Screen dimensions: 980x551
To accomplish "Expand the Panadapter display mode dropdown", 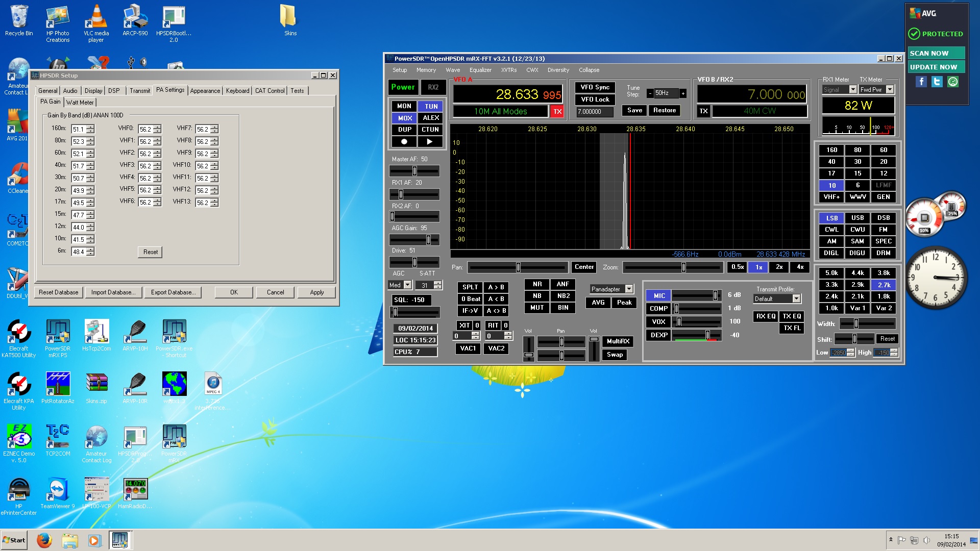I will pos(629,289).
